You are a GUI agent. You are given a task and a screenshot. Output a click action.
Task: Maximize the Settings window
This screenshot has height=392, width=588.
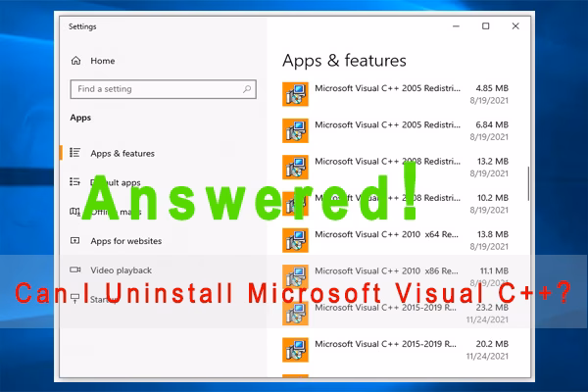coord(486,25)
